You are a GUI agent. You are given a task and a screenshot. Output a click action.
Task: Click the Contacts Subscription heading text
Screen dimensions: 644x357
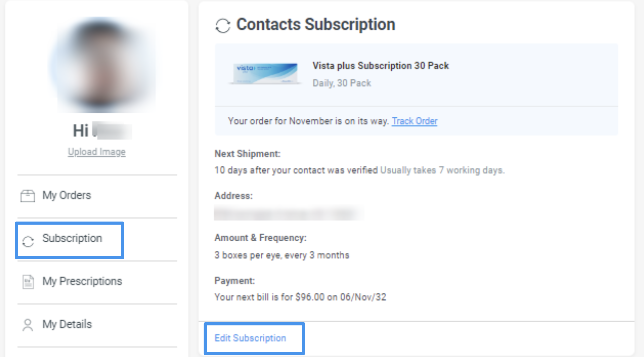pyautogui.click(x=315, y=24)
